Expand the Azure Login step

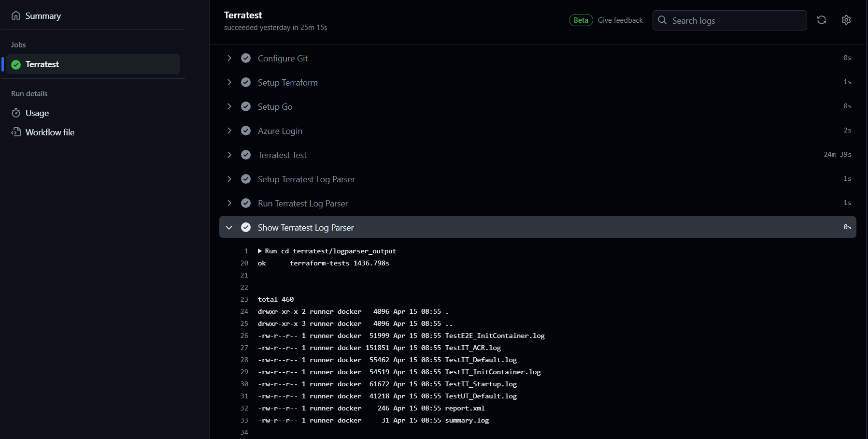(229, 131)
